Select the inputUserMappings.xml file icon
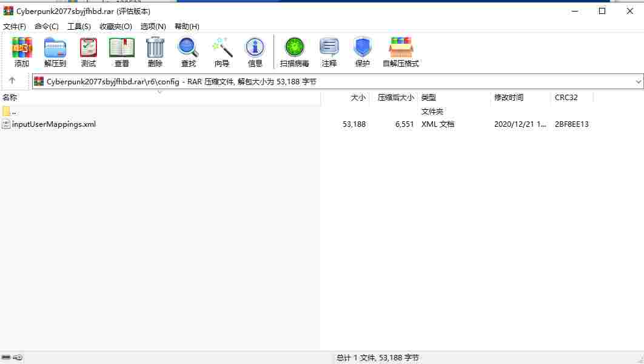This screenshot has width=644, height=364. click(6, 124)
